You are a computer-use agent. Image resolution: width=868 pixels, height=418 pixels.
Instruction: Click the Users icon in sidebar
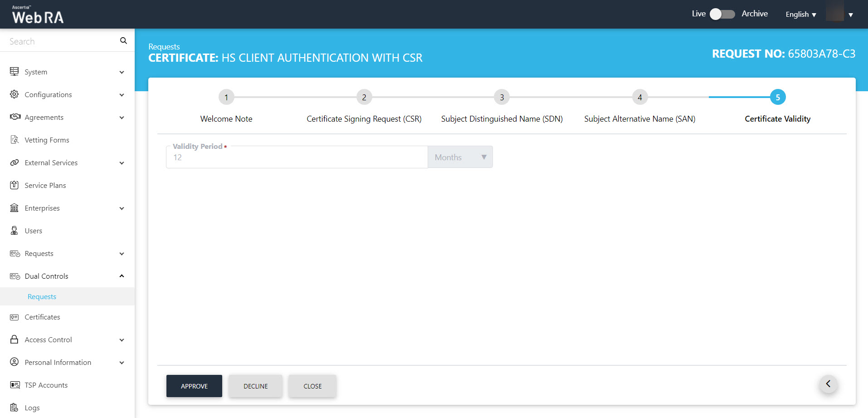point(15,231)
